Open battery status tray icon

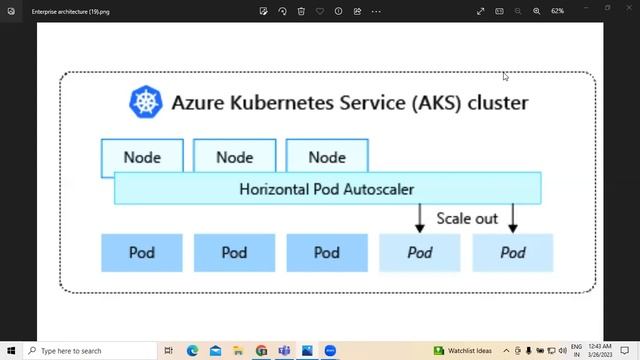click(x=540, y=351)
